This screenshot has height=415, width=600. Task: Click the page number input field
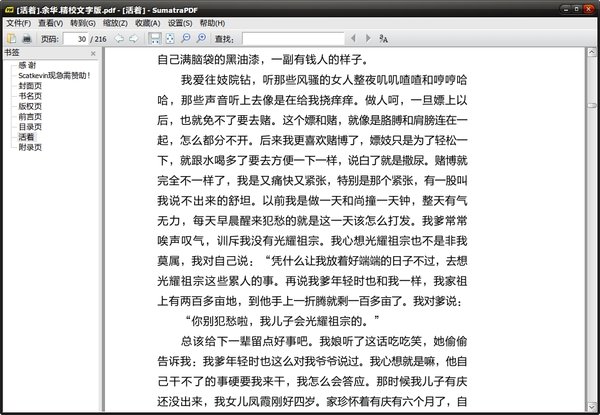[76, 39]
